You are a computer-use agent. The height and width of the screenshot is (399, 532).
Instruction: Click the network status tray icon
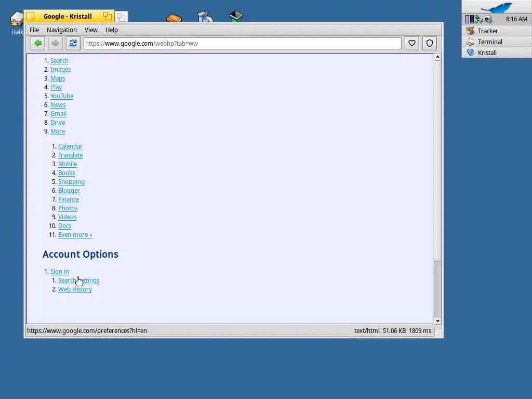tap(478, 19)
